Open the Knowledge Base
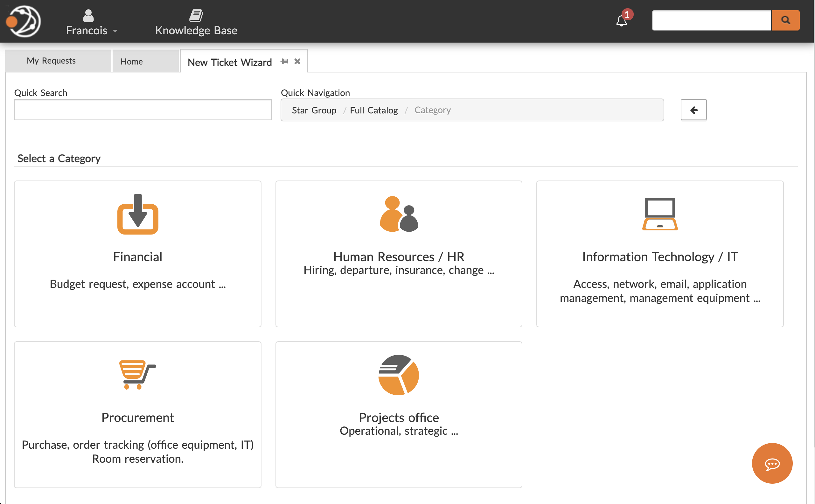This screenshot has height=504, width=815. (x=196, y=22)
